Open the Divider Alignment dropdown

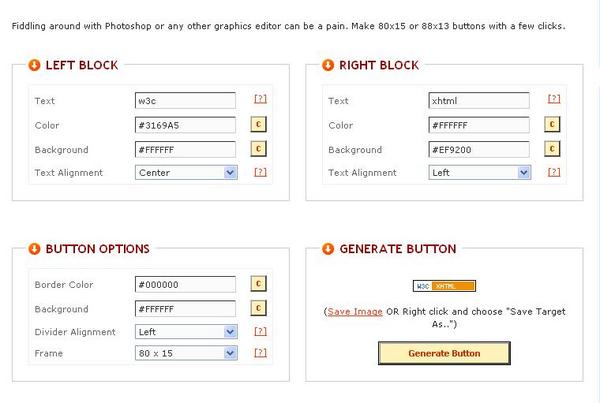pyautogui.click(x=186, y=331)
